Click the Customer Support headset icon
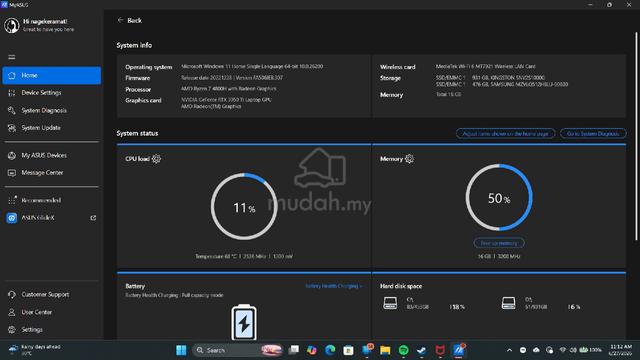640x360 pixels. [12, 295]
